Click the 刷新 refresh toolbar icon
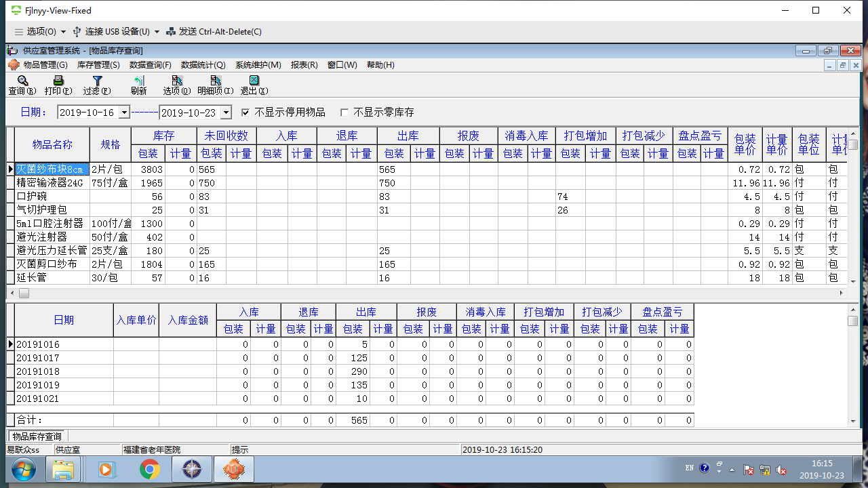868x488 pixels. tap(138, 81)
